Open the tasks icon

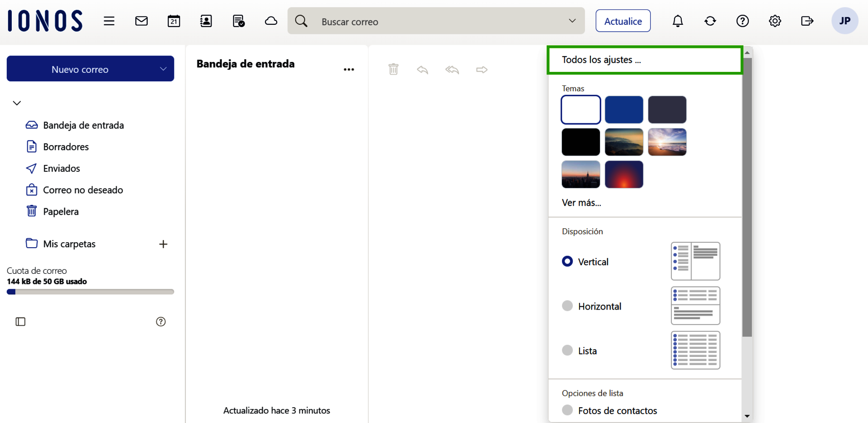tap(239, 21)
